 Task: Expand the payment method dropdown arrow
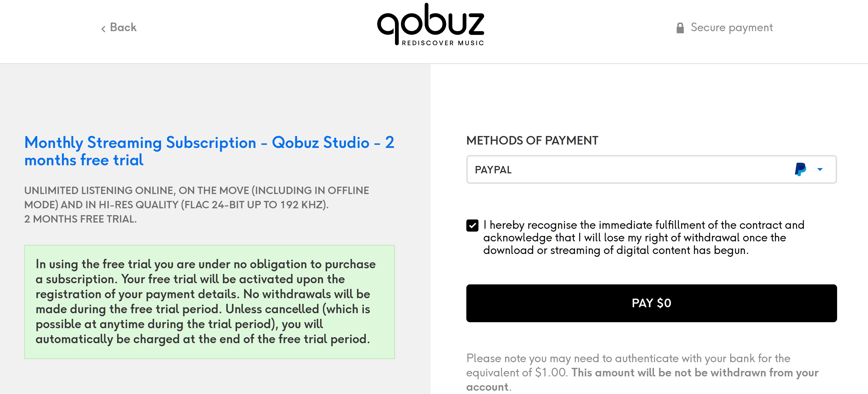point(820,169)
